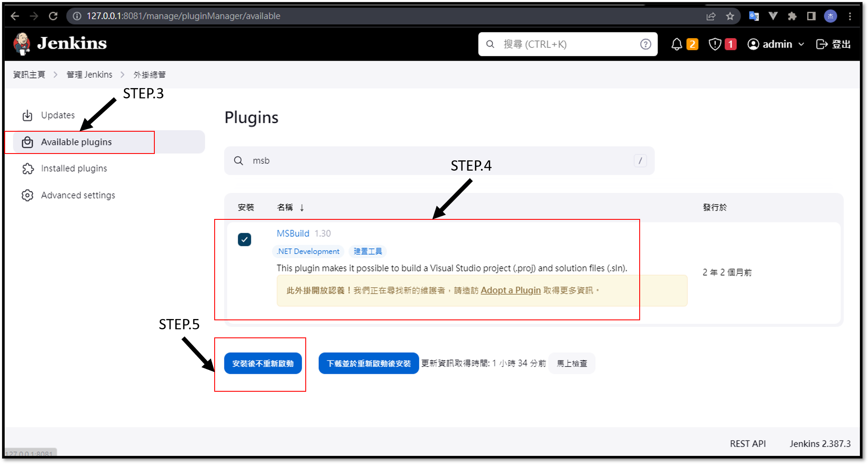The image size is (868, 464).
Task: Click the browser reload icon
Action: pyautogui.click(x=53, y=16)
